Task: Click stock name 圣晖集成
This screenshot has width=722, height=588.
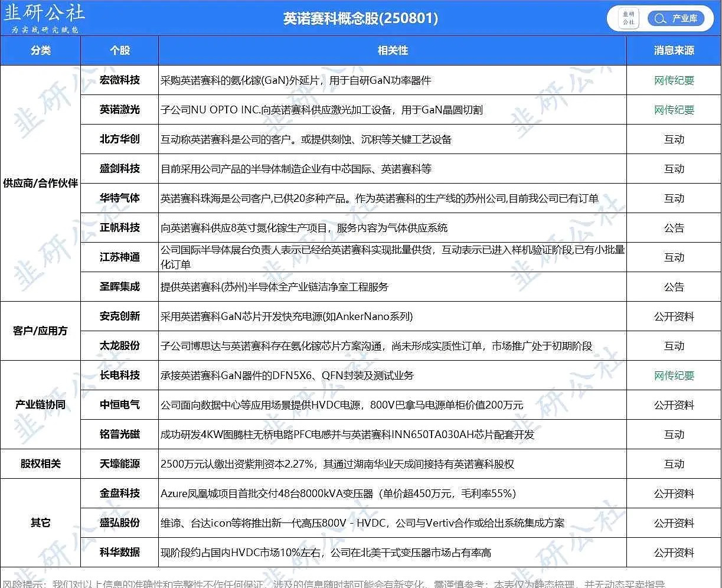Action: point(120,286)
